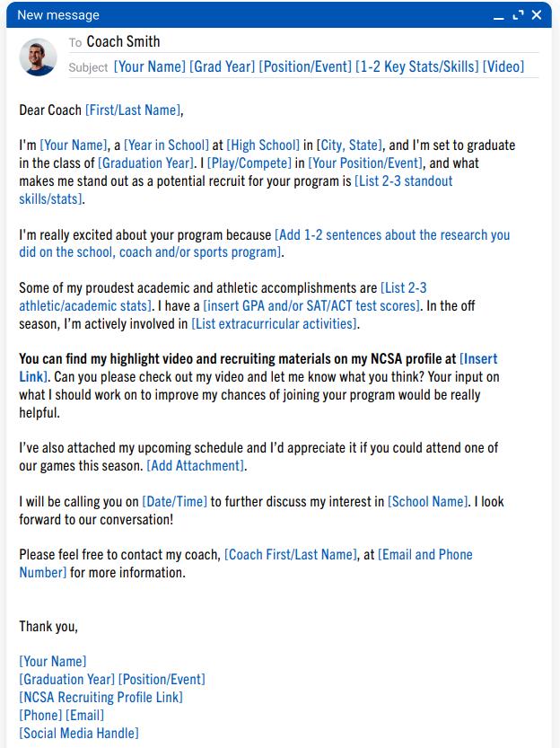Click the To field with Coach Smith

coord(123,42)
